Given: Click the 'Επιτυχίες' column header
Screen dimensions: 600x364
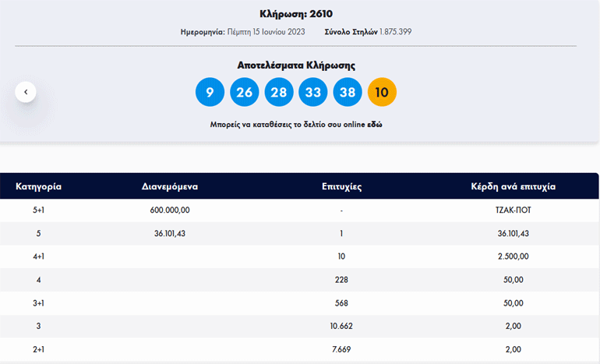Looking at the screenshot, I should click(341, 187).
